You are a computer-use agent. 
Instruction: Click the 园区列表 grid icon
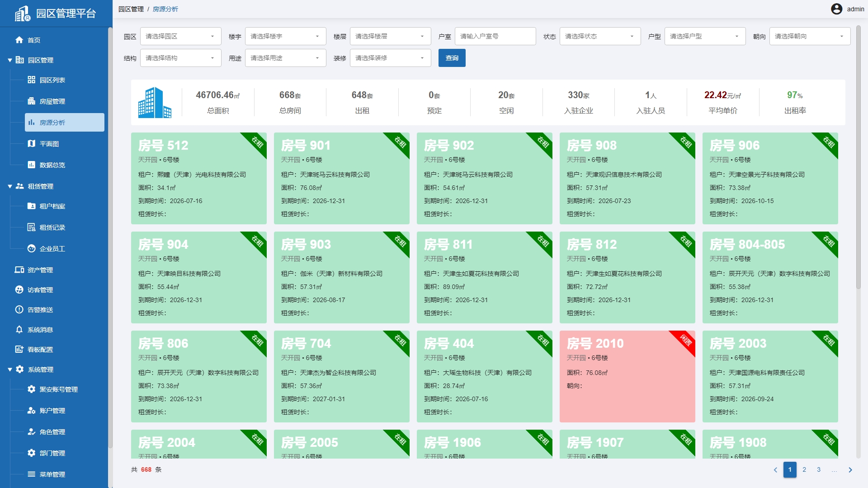click(31, 80)
